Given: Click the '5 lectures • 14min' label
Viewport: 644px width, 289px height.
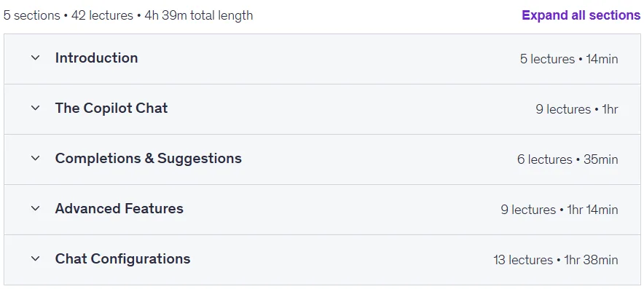Looking at the screenshot, I should [x=569, y=59].
